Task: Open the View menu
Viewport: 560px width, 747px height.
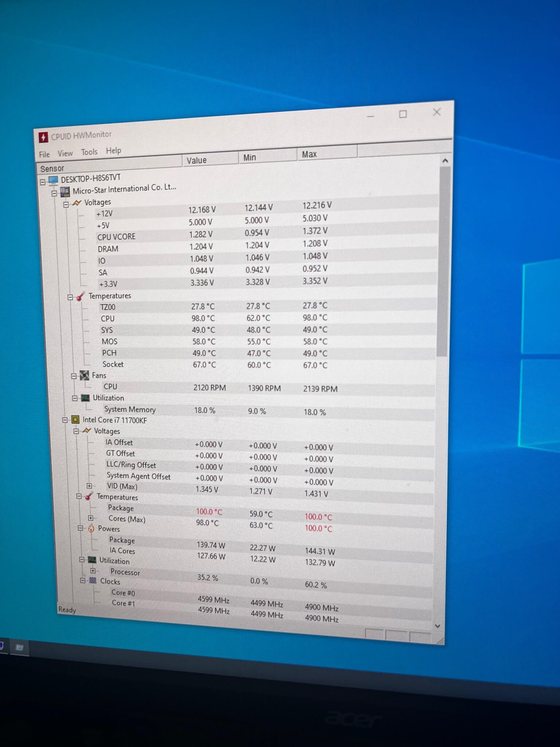Action: [65, 153]
